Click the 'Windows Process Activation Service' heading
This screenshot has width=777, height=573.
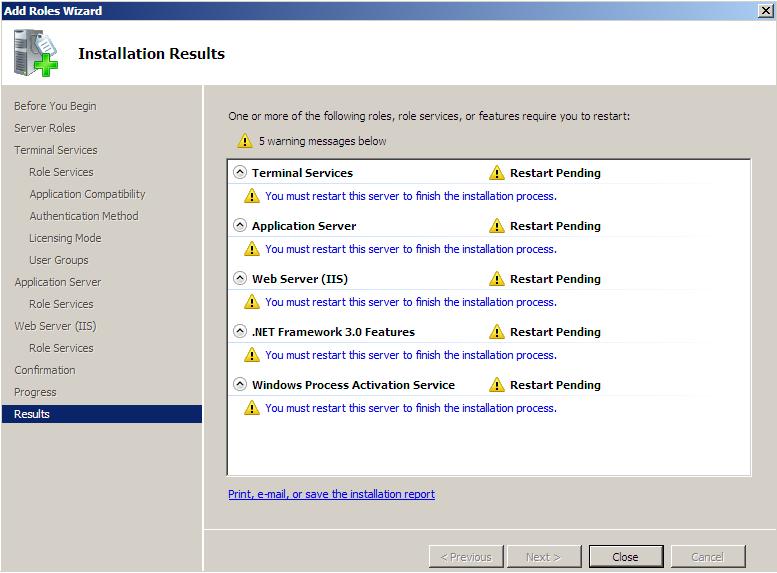(x=353, y=385)
